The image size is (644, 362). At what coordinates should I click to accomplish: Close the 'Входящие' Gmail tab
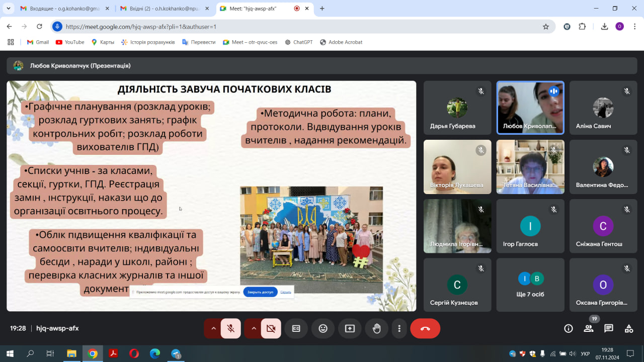tap(107, 9)
